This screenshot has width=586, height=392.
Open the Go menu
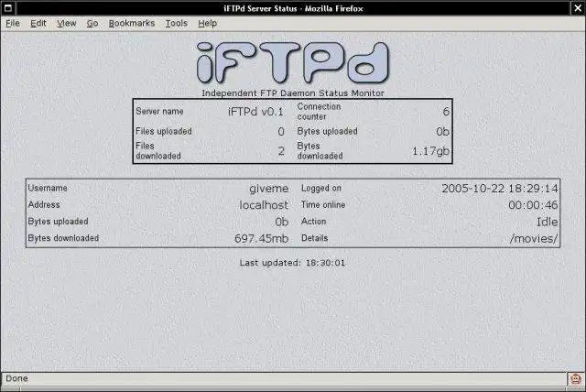click(x=92, y=23)
